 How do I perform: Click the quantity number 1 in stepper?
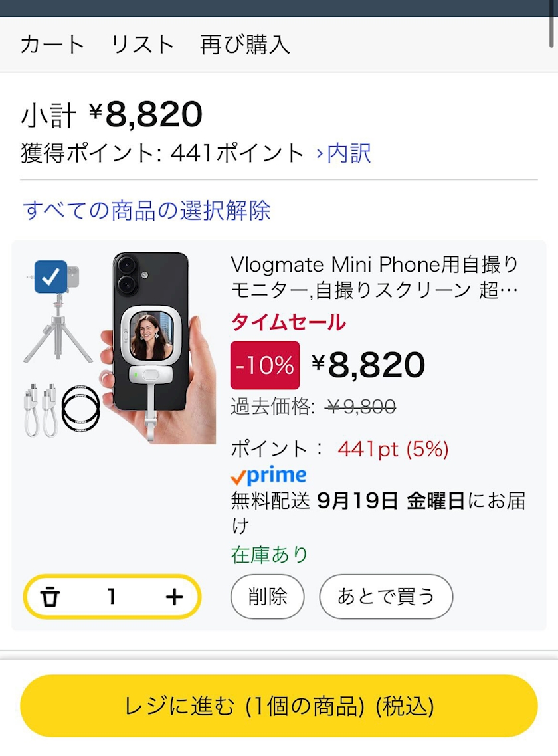[x=112, y=597]
